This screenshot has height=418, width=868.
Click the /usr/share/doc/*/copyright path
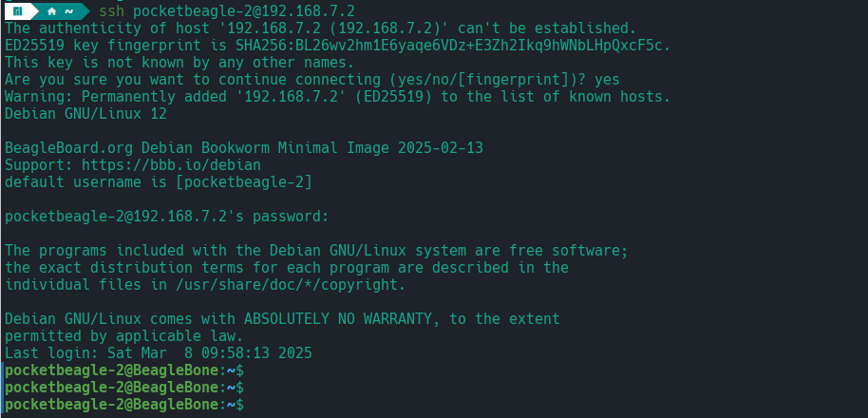(283, 284)
